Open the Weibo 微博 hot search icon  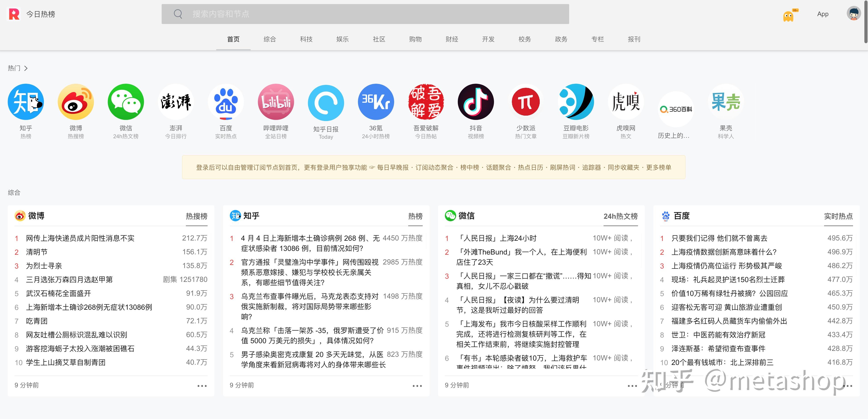[76, 102]
